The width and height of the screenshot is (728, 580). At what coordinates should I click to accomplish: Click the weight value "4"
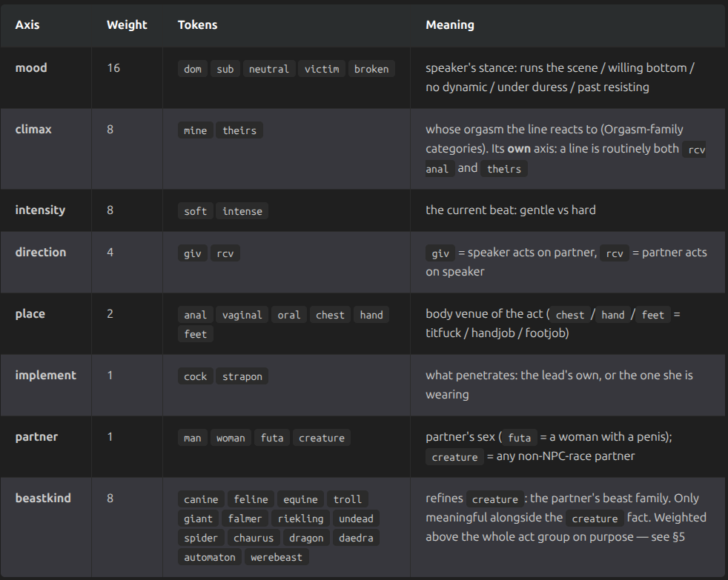point(110,253)
